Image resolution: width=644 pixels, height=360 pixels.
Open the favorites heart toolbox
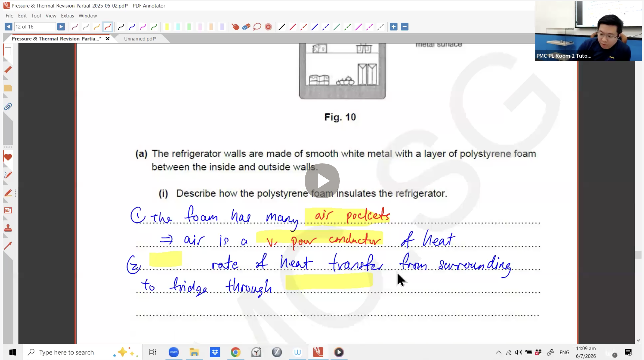pos(8,157)
